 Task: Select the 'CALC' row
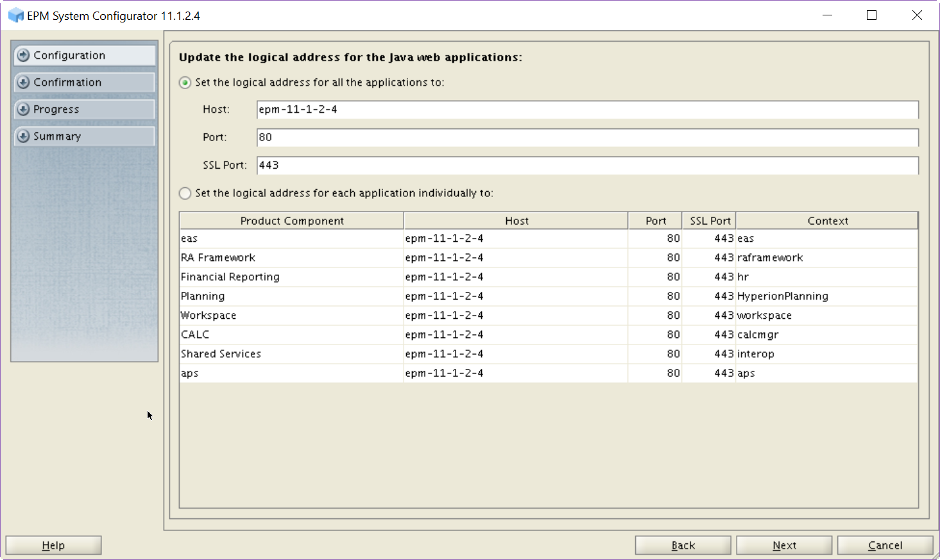549,335
